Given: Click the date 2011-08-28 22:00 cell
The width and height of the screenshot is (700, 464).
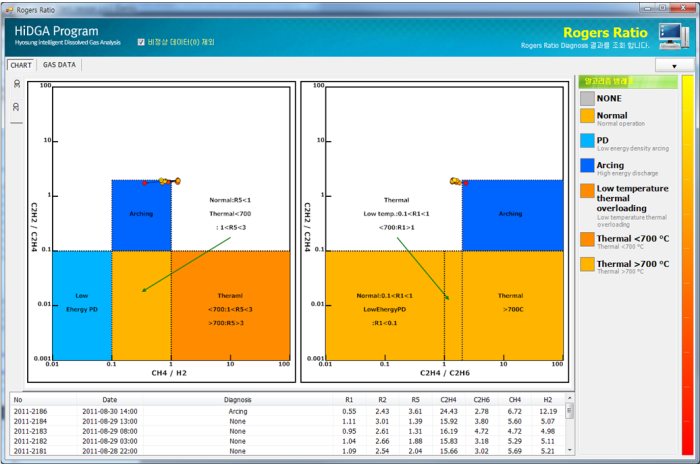Looking at the screenshot, I should (x=110, y=451).
